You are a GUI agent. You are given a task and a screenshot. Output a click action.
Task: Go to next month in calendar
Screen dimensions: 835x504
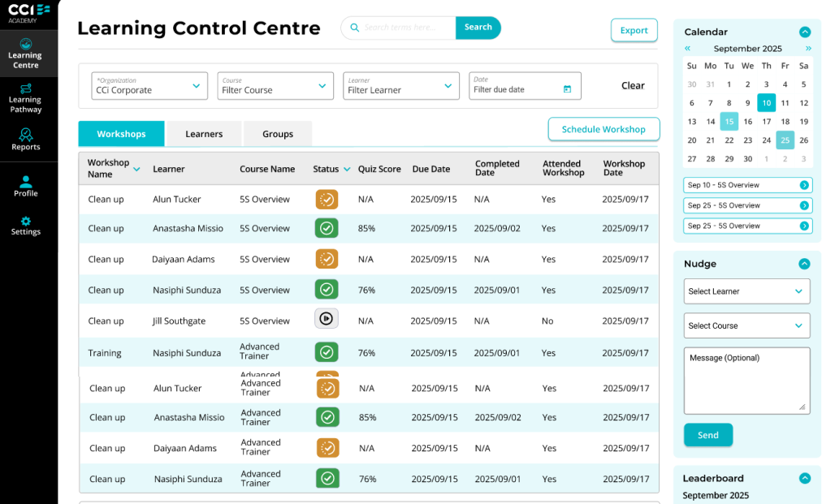point(808,49)
